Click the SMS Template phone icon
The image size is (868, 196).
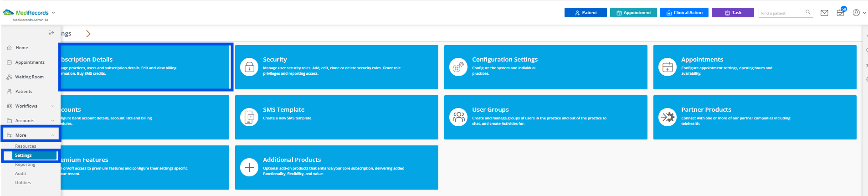tap(249, 118)
